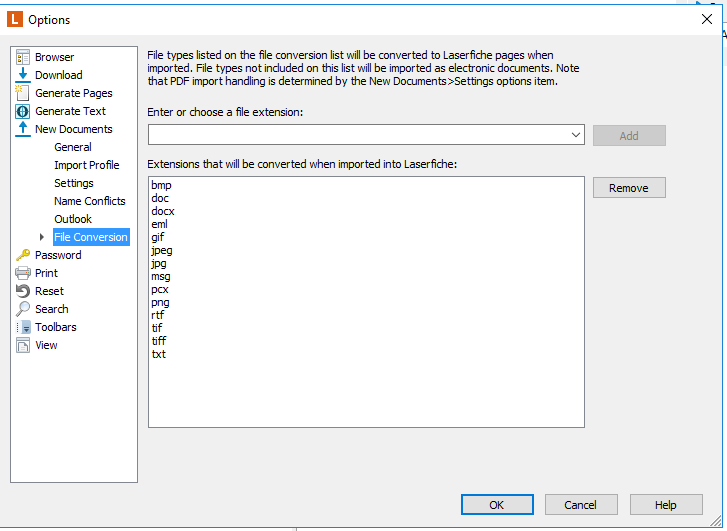727x531 pixels.
Task: Select the Password key icon
Action: (23, 255)
